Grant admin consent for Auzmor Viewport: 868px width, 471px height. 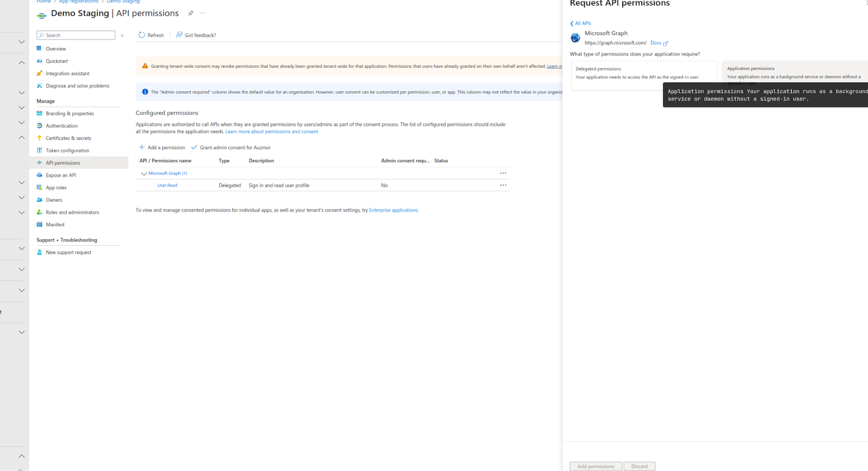(x=231, y=148)
